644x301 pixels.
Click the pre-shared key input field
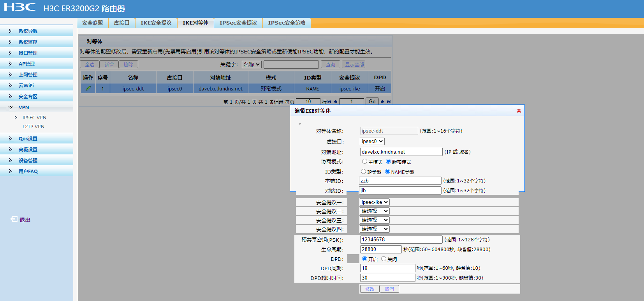click(401, 240)
